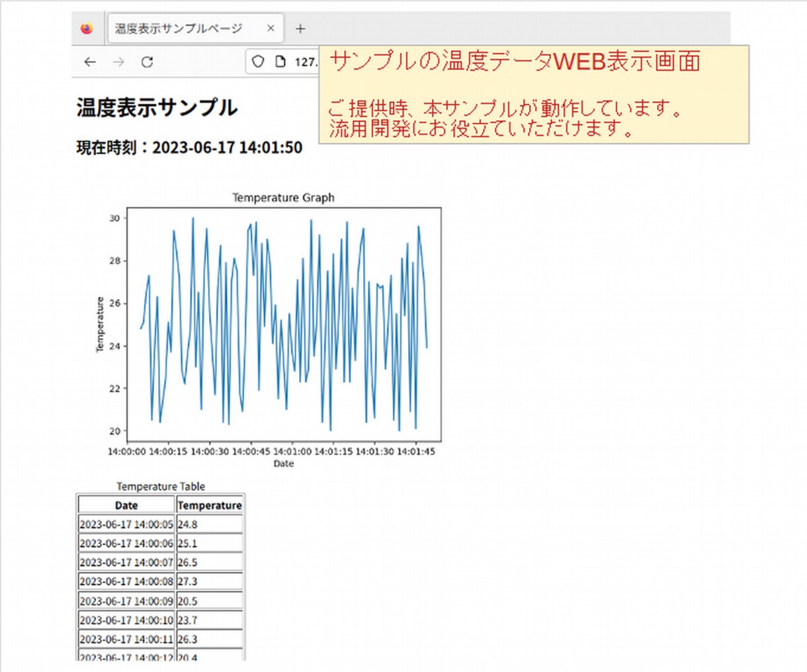Reload the page
The height and width of the screenshot is (672, 807).
148,62
